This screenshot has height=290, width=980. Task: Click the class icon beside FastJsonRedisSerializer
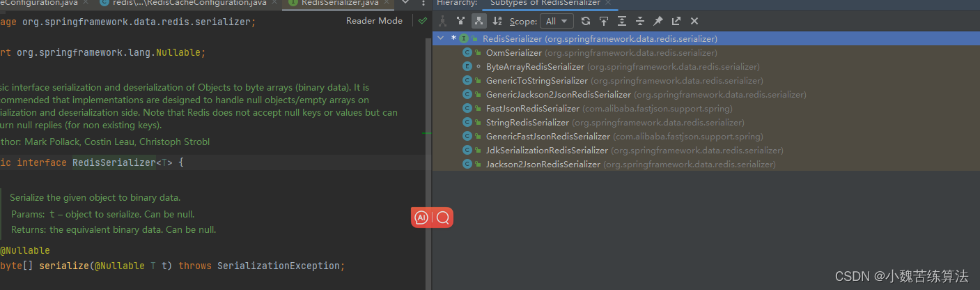tap(468, 109)
